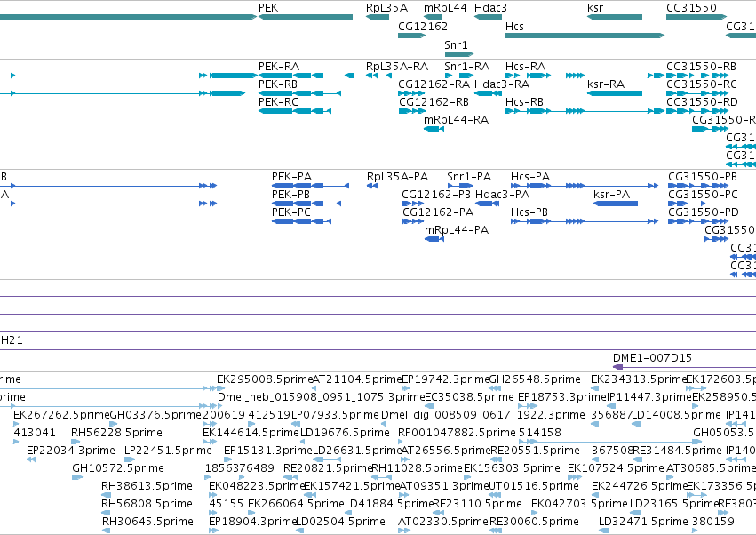Click EST AT02330.5prime
756x535 pixels.
pos(404,531)
